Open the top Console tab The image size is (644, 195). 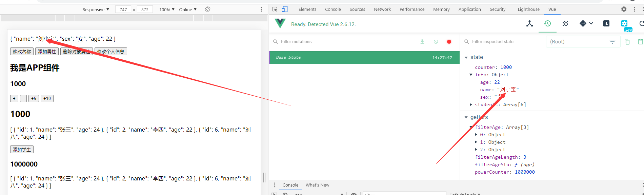click(x=333, y=9)
